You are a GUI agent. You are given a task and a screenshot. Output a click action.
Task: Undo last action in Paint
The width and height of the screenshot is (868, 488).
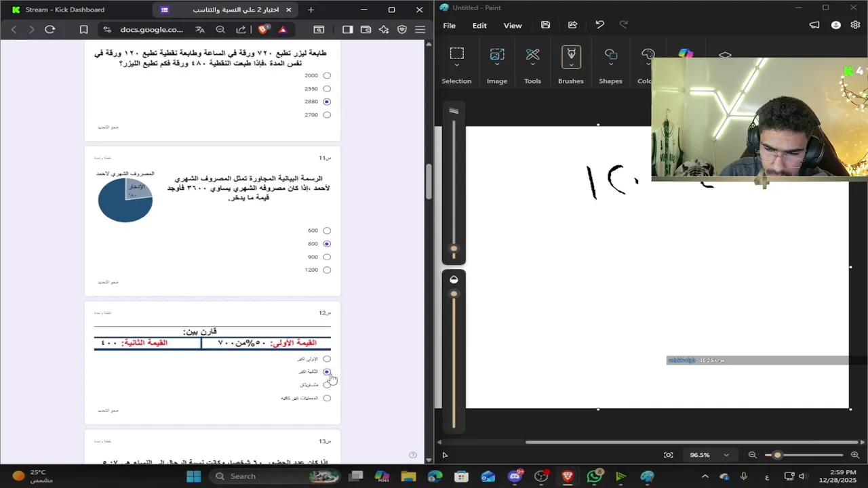pos(599,25)
